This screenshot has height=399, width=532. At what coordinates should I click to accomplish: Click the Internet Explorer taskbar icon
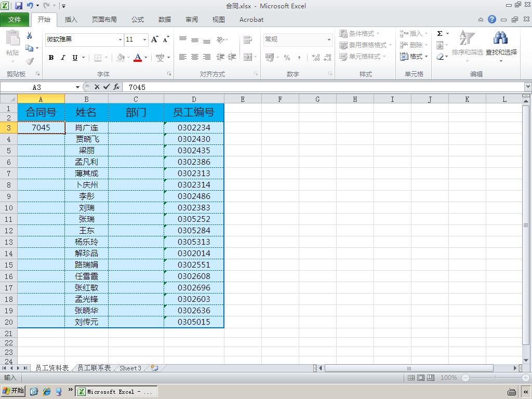(x=46, y=391)
